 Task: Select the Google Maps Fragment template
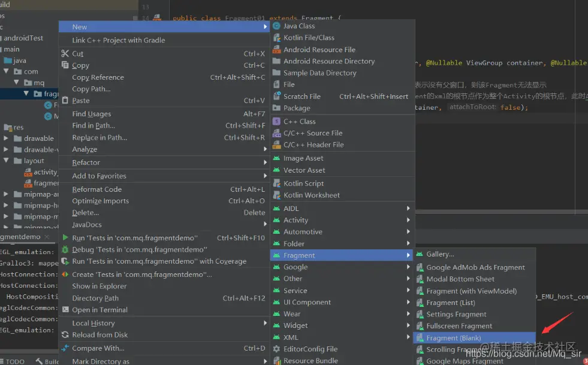[x=474, y=361]
